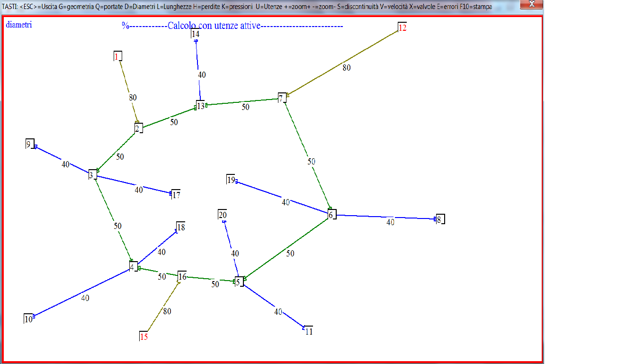Click diameter 50 on pipe 2–3

120,156
